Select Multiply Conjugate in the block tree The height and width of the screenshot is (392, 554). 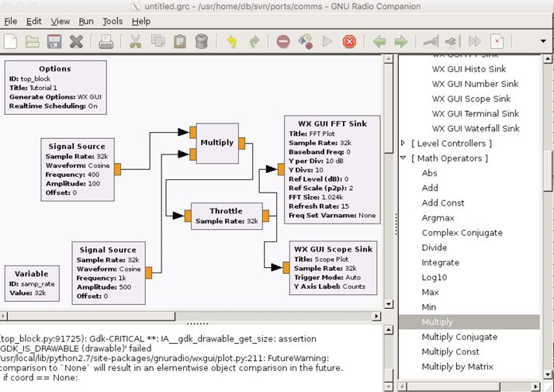tap(459, 337)
